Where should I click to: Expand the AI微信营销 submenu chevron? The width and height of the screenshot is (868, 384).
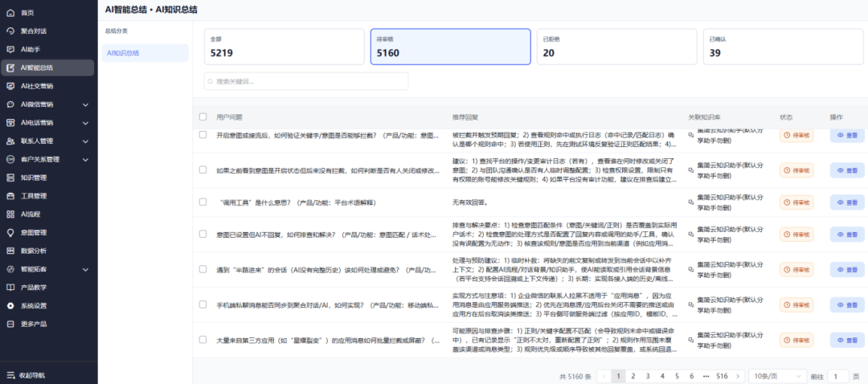tap(85, 104)
